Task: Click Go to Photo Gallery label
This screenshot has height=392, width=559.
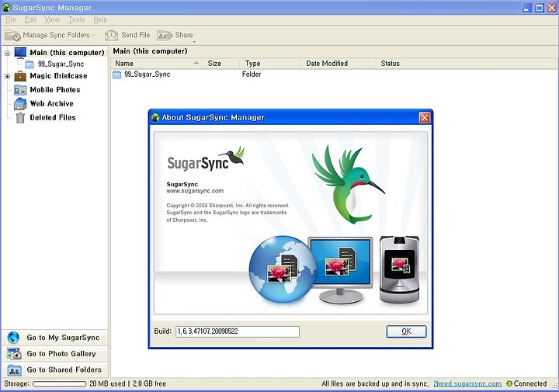Action: [61, 353]
